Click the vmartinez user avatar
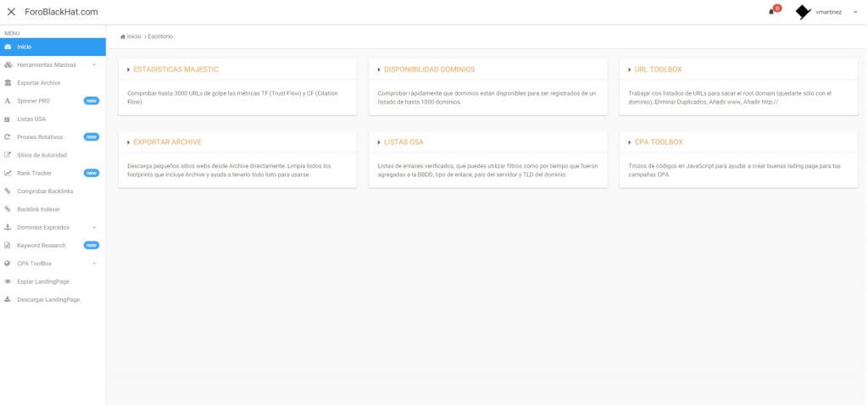Image resolution: width=868 pixels, height=405 pixels. click(804, 12)
